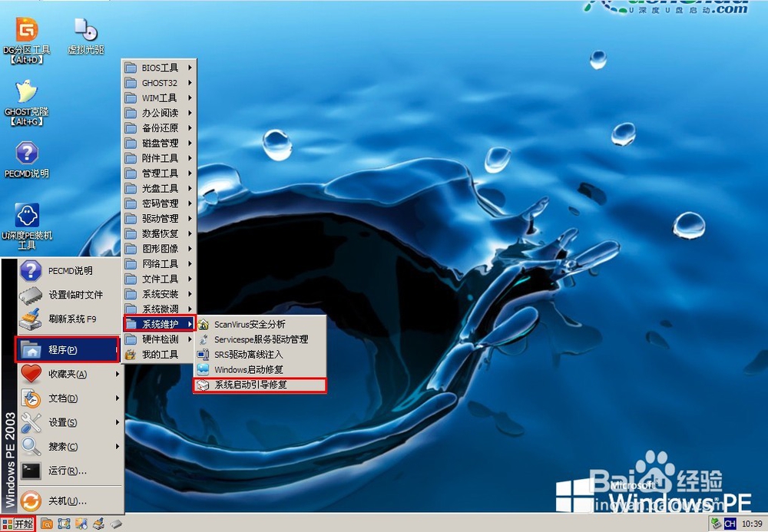Launch 系统启动引导修复
This screenshot has height=532, width=768.
tap(260, 385)
